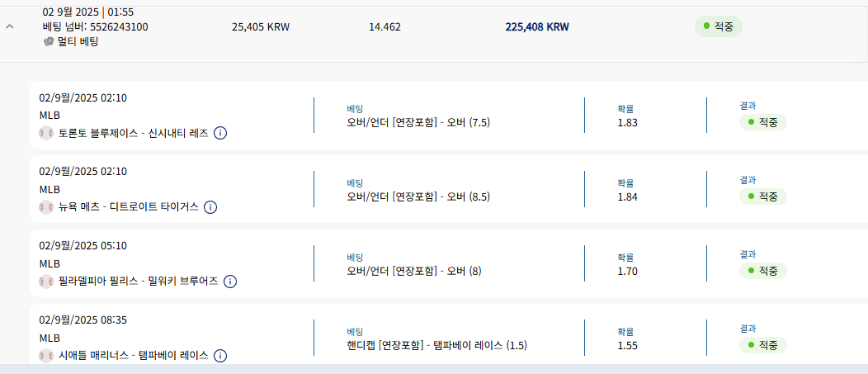
Task: Select the 적중 status badge in header row
Action: point(718,26)
